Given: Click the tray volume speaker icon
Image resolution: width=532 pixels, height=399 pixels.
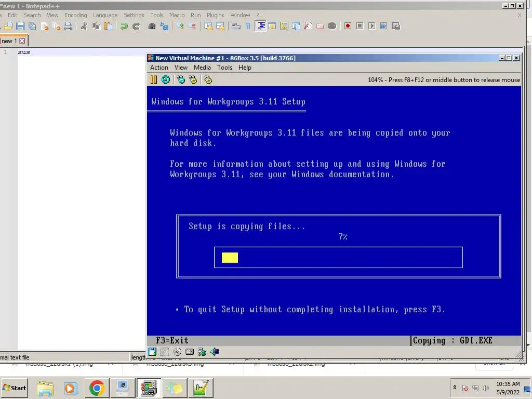Looking at the screenshot, I should pyautogui.click(x=486, y=388).
